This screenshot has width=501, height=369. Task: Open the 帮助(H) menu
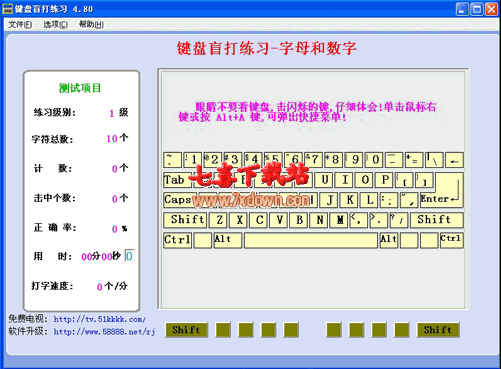(91, 25)
